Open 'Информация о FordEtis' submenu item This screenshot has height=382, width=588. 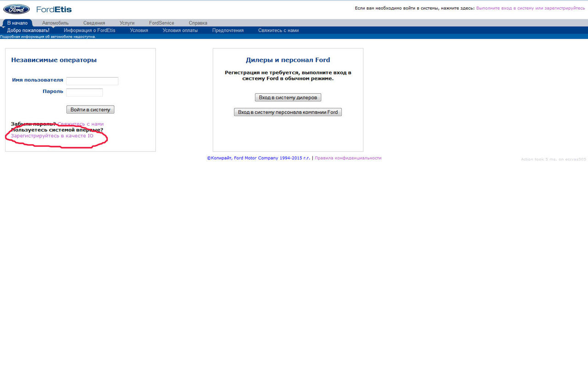[x=90, y=30]
